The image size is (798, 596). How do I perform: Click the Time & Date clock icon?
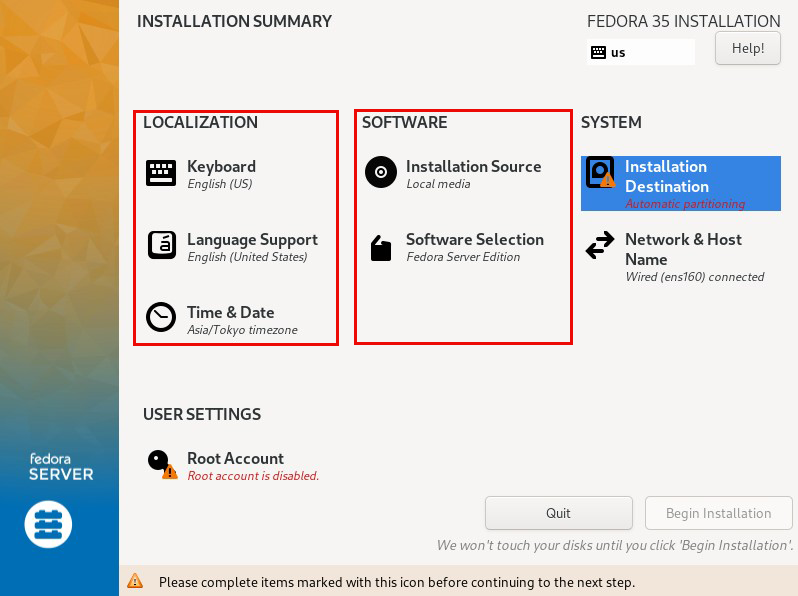(161, 317)
